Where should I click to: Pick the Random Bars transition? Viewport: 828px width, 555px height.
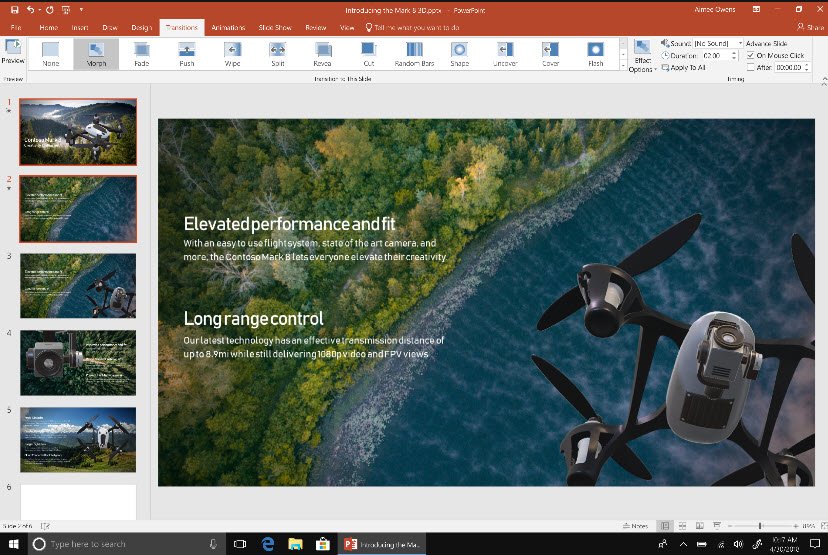pyautogui.click(x=413, y=53)
